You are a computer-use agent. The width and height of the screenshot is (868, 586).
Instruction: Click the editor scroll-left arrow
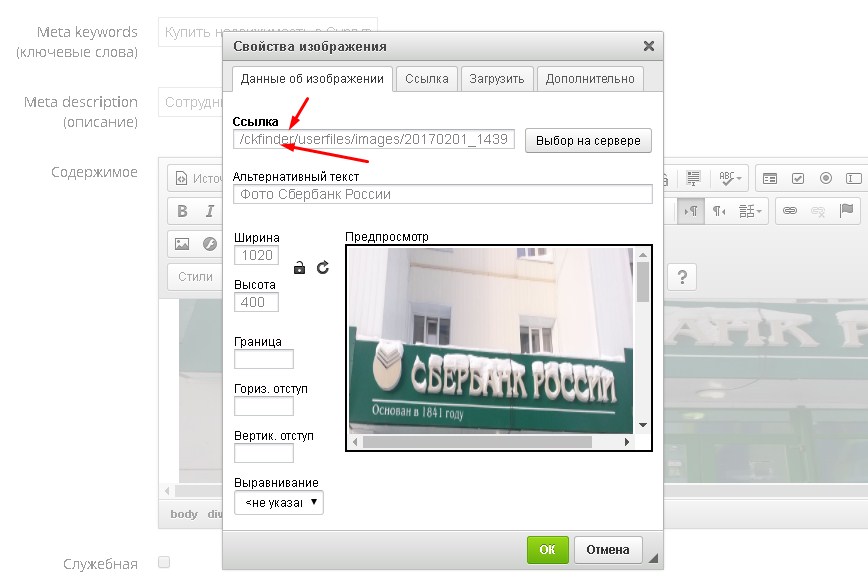tap(168, 490)
